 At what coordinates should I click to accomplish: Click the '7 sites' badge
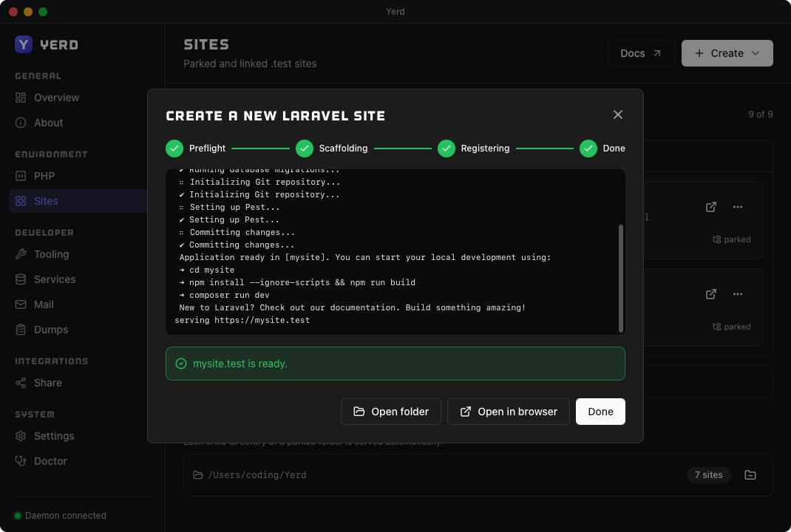click(x=708, y=475)
